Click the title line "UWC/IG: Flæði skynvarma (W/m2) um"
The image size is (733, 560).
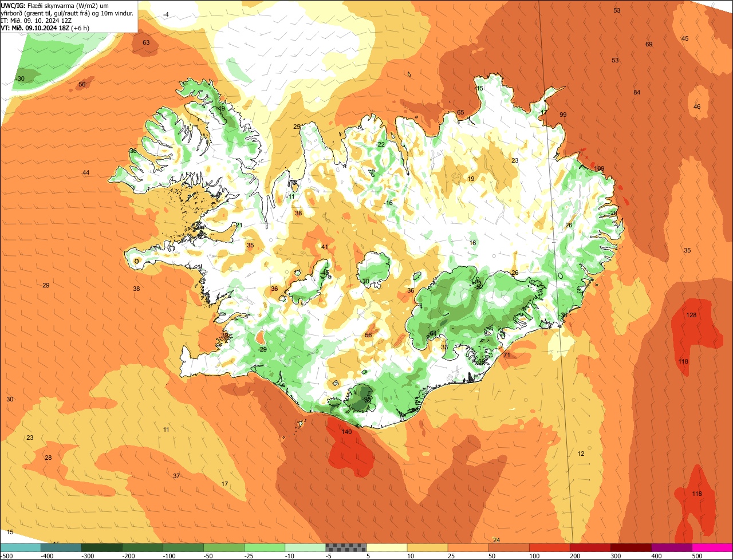click(55, 5)
